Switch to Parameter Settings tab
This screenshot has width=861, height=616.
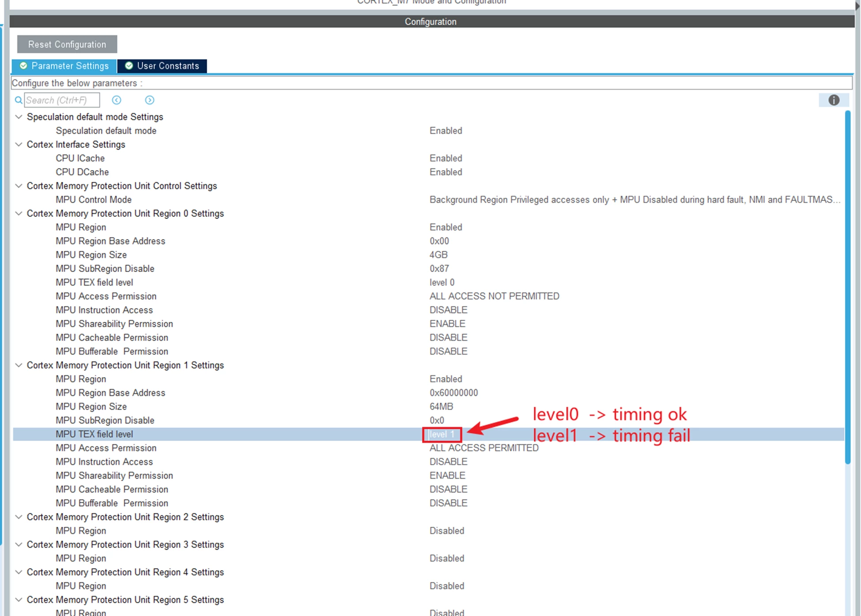point(64,66)
